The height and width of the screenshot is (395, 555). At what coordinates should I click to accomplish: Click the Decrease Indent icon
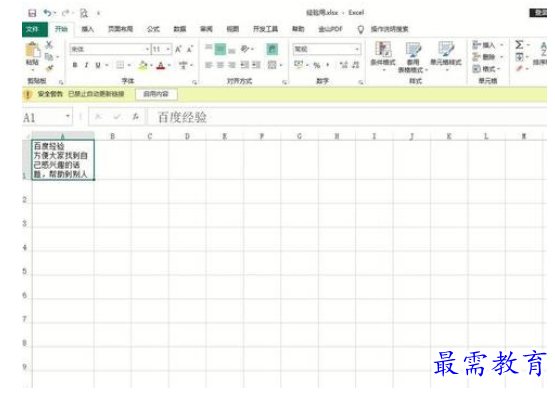click(245, 65)
